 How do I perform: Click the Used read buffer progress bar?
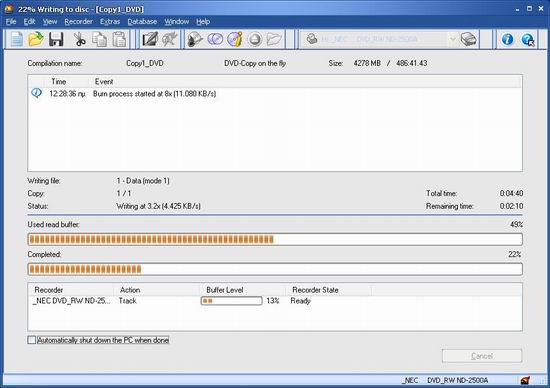(275, 239)
